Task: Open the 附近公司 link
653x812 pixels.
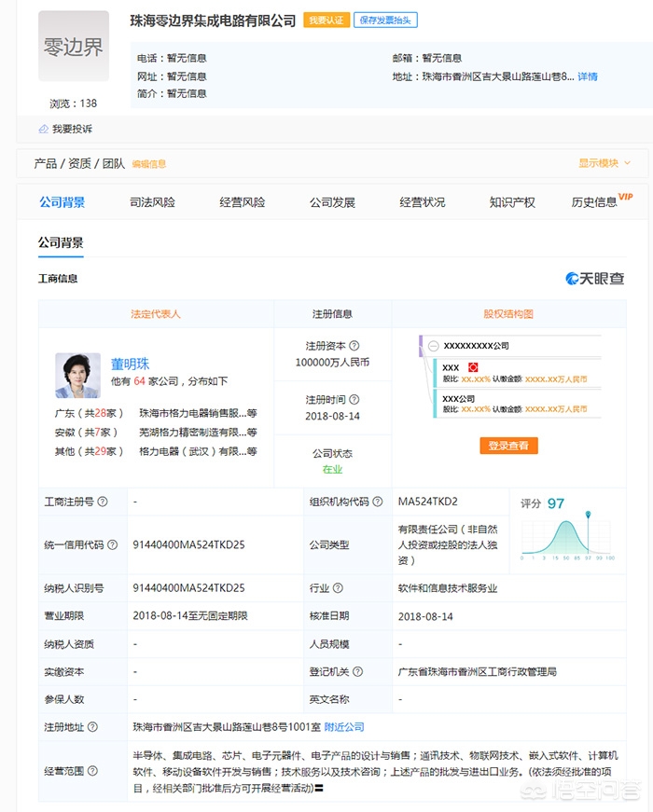Action: [x=344, y=727]
